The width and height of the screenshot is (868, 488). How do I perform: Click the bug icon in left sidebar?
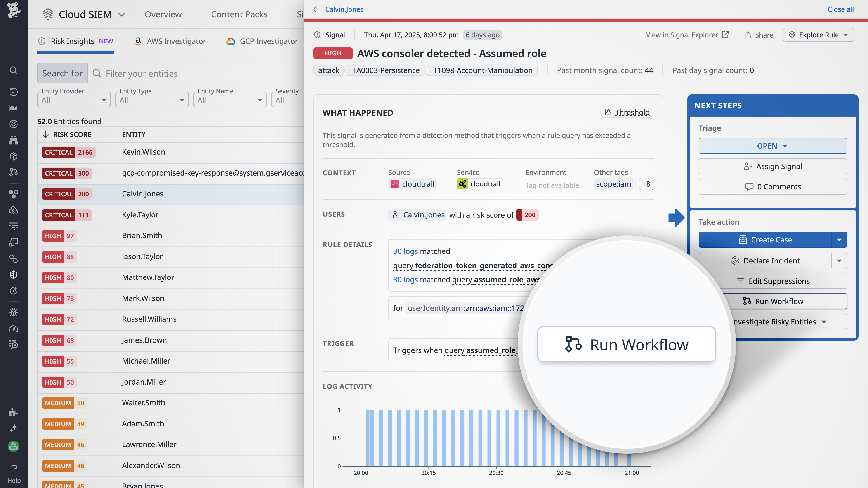pos(14,312)
